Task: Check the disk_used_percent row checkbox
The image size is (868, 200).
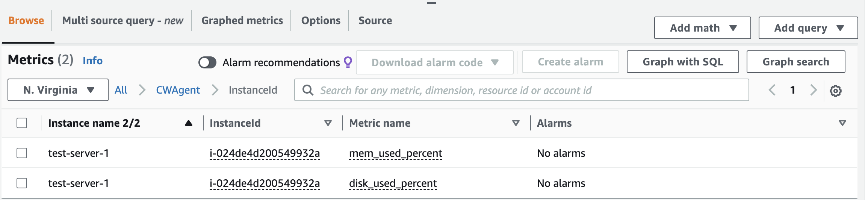Action: (22, 183)
